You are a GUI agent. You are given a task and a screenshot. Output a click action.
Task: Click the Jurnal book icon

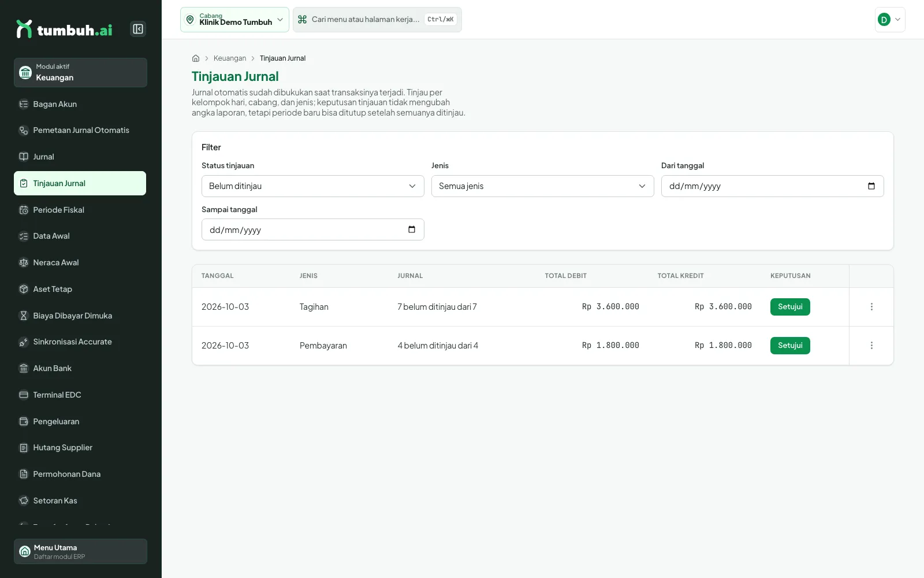24,157
